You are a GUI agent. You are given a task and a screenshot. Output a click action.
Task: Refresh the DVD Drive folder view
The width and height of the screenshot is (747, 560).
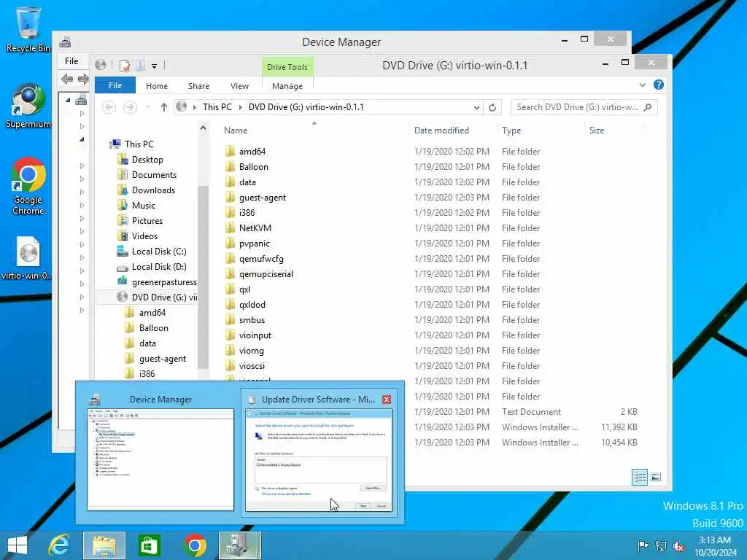tap(492, 108)
